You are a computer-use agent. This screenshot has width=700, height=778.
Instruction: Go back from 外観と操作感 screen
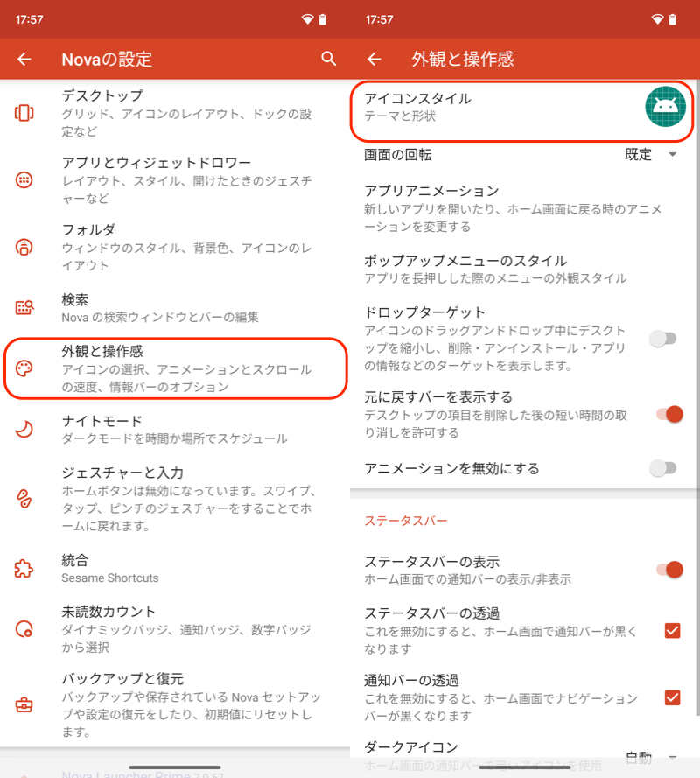point(374,59)
